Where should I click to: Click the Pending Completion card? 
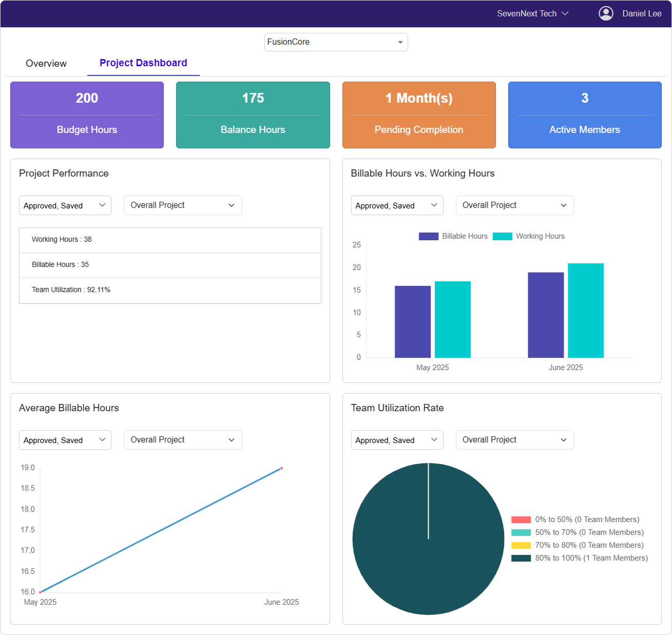[x=419, y=115]
